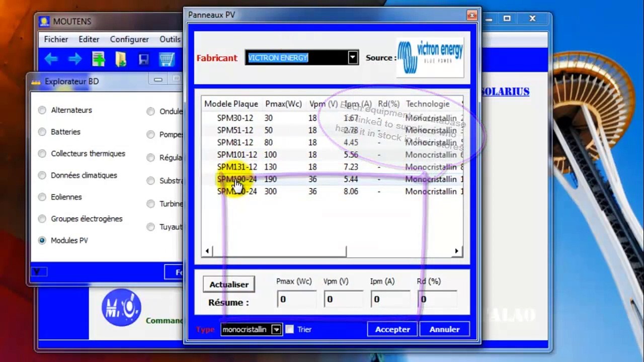Image resolution: width=644 pixels, height=362 pixels.
Task: Select the SPM81-12 row
Action: 332,142
